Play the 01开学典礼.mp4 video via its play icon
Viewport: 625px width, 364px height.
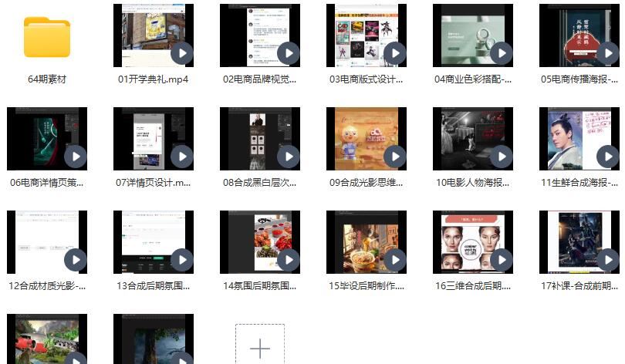pyautogui.click(x=182, y=53)
